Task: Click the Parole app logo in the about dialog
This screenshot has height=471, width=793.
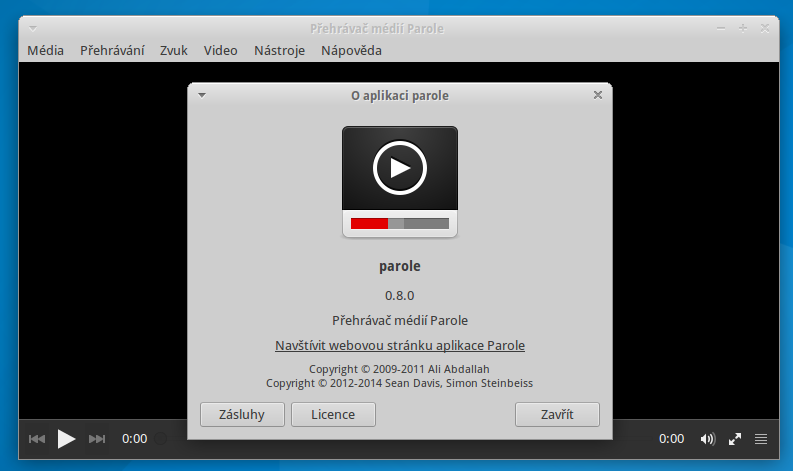Action: click(x=400, y=182)
